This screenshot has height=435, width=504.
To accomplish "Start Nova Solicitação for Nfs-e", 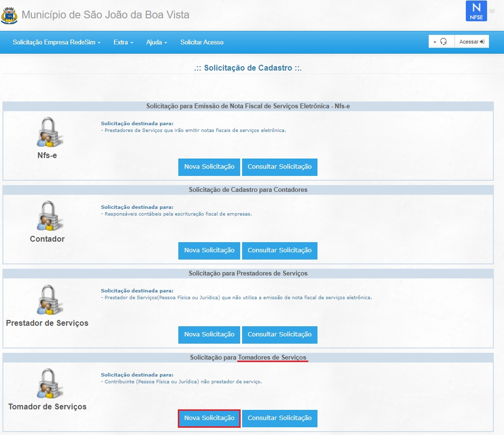I will 209,167.
